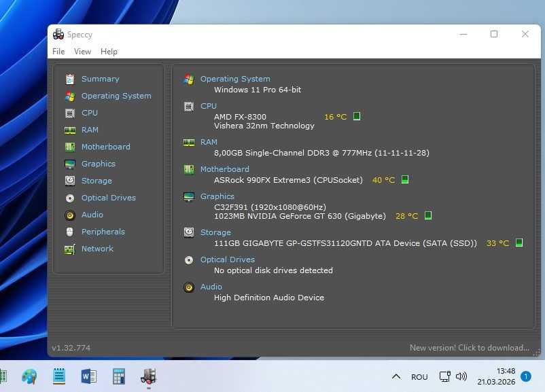Image resolution: width=545 pixels, height=392 pixels.
Task: Click the Graphics monitor icon in summary panel
Action: coord(189,197)
